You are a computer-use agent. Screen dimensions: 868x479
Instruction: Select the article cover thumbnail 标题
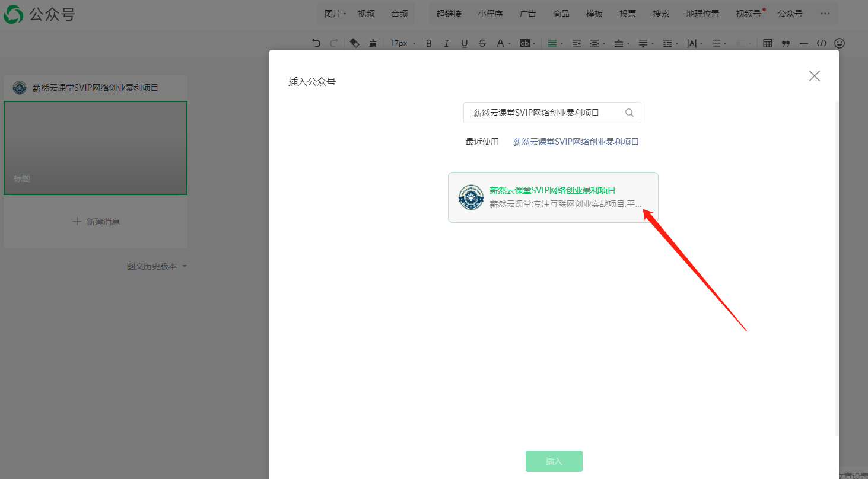coord(96,148)
